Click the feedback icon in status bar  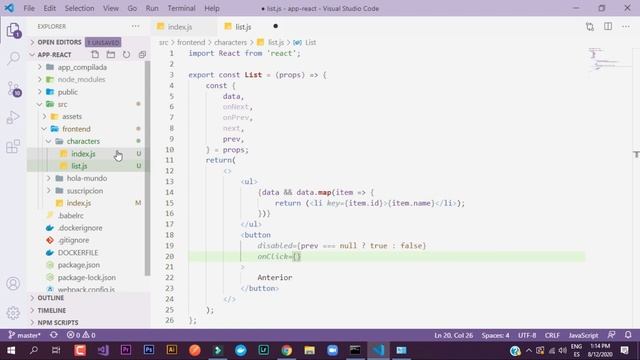(611, 335)
